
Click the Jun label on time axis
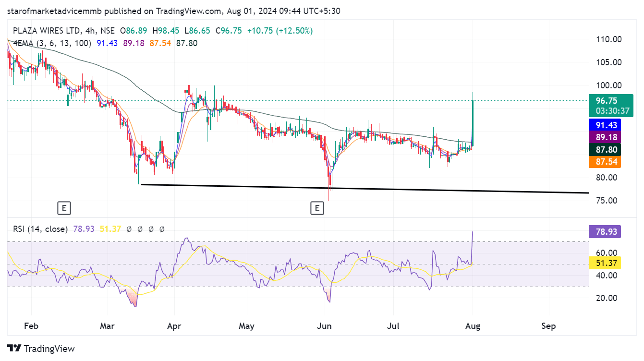(325, 326)
